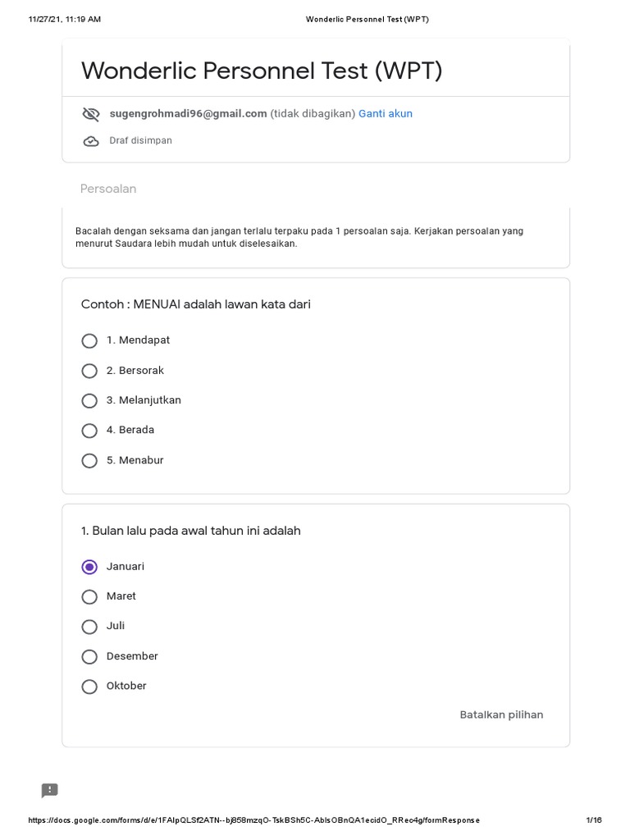Screen dimensions: 630x840
Task: Select the Januari radio button
Action: tap(89, 567)
